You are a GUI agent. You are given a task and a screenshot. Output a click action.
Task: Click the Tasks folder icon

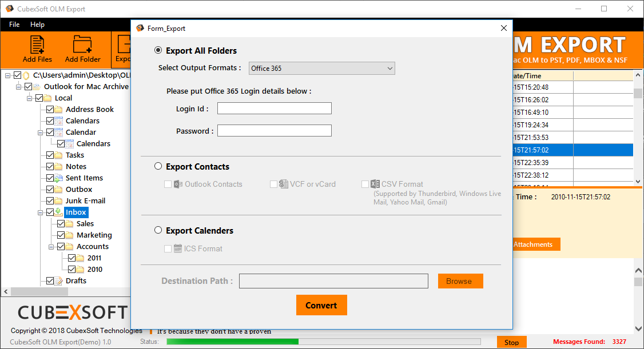coord(59,155)
